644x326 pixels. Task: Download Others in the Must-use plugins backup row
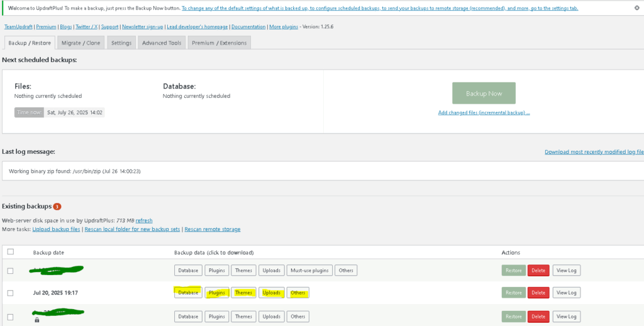347,270
